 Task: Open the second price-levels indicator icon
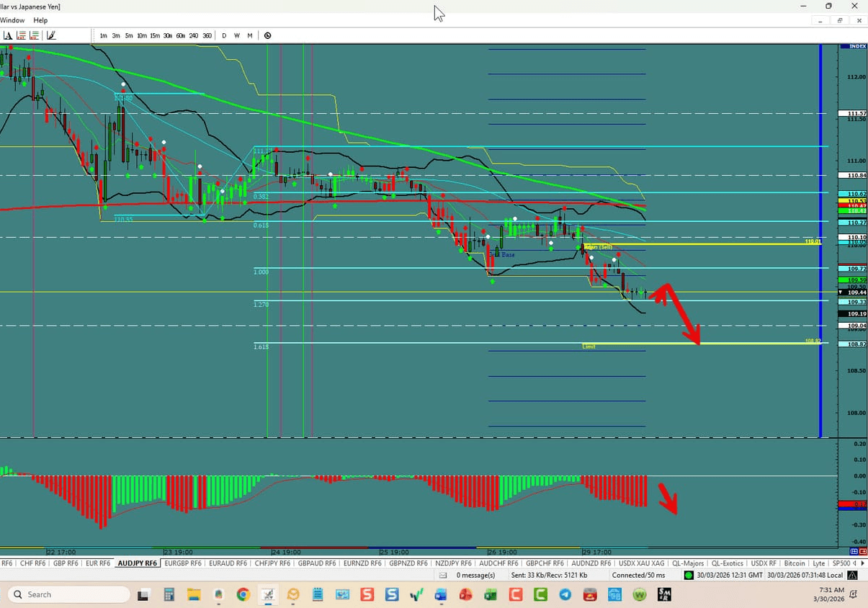[34, 35]
